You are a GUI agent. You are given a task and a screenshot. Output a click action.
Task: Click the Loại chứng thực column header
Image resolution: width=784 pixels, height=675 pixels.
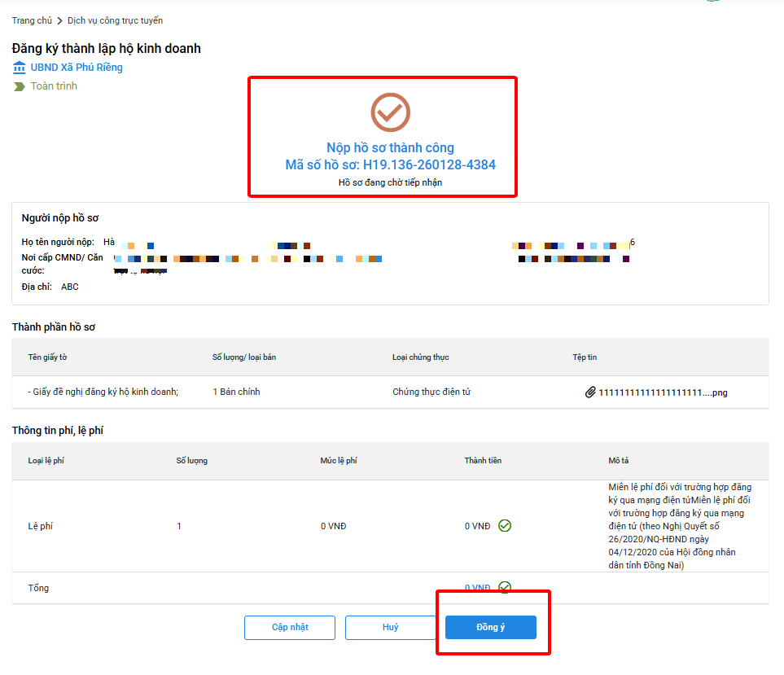pos(420,357)
